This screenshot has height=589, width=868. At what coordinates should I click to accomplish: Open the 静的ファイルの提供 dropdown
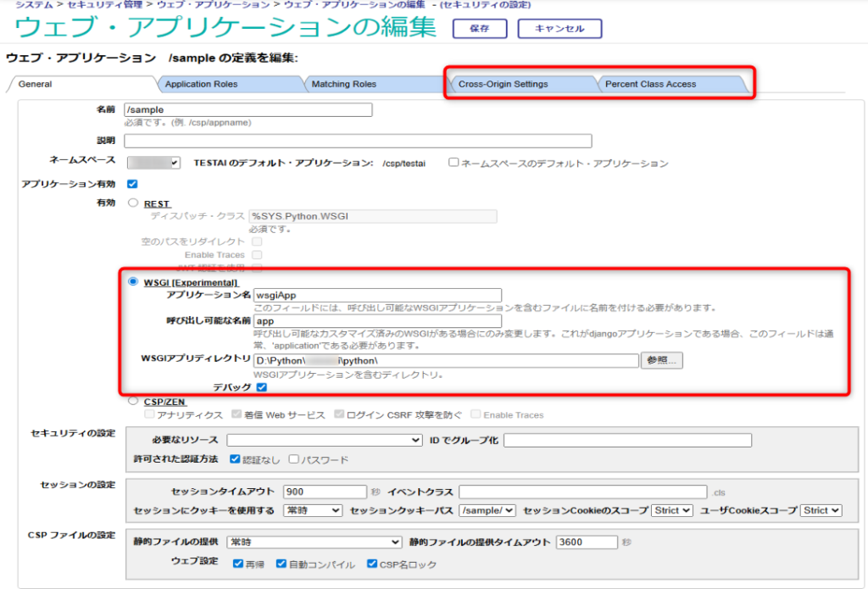pos(314,542)
